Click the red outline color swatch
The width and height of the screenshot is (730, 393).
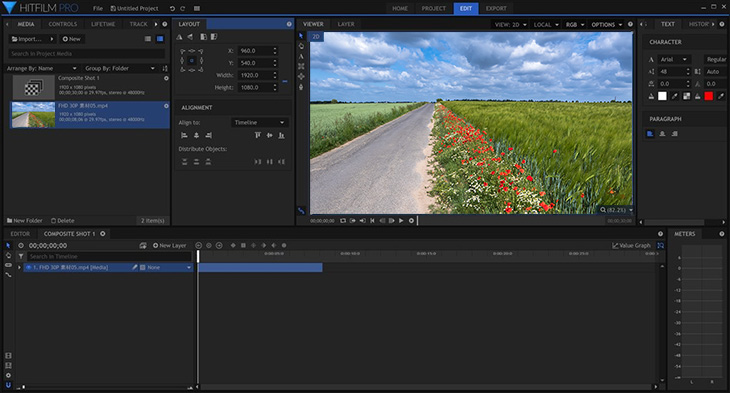point(709,96)
